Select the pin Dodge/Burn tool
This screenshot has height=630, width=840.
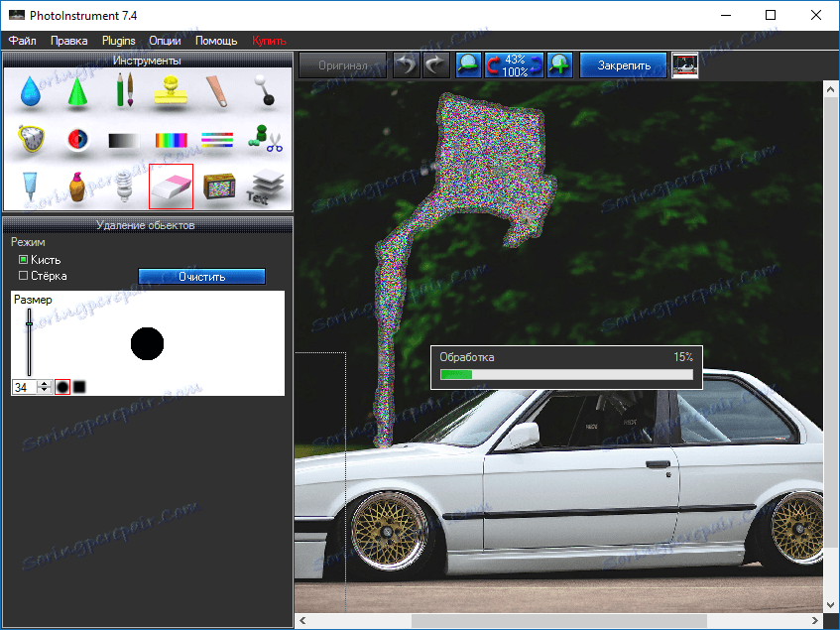[264, 89]
